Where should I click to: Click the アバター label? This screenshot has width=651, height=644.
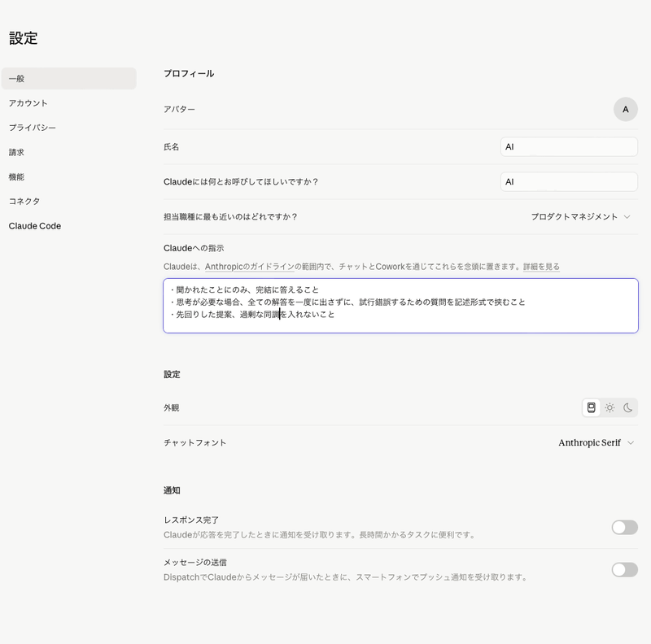coord(179,109)
